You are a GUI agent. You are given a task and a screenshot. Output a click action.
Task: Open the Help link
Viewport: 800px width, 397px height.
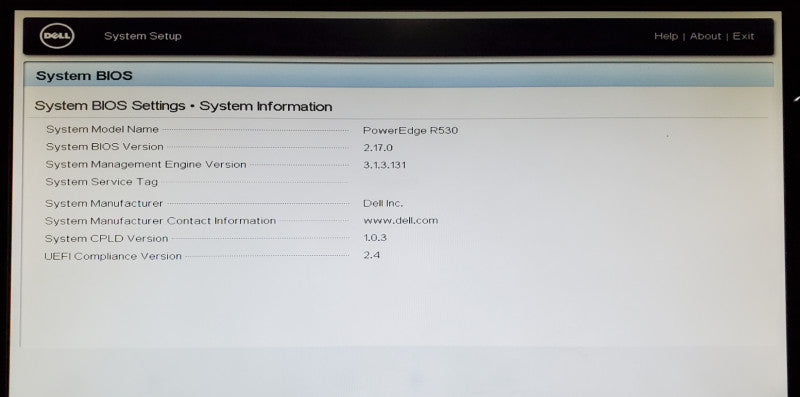pos(666,36)
